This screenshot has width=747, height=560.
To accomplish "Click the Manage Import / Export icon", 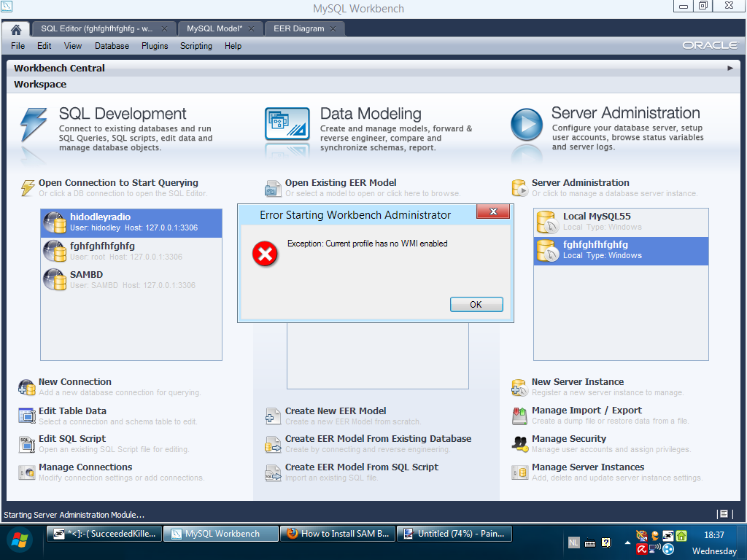I will [519, 416].
